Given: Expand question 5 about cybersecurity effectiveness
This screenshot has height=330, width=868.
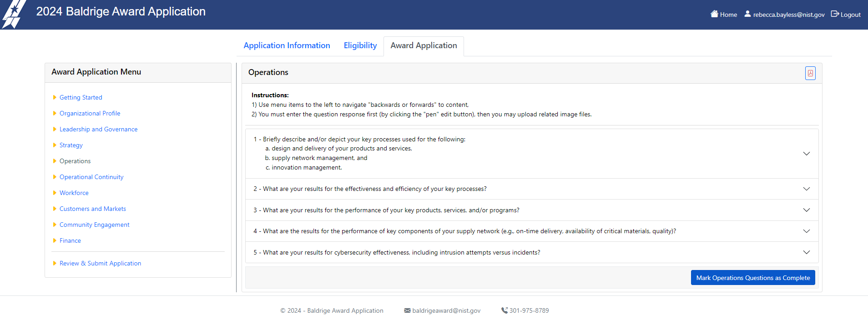Looking at the screenshot, I should tap(806, 253).
